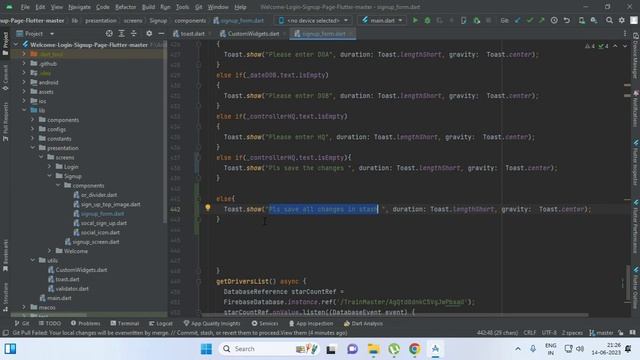This screenshot has width=640, height=360.
Task: Open IDE settings gear in main toolbar
Action: [x=622, y=20]
